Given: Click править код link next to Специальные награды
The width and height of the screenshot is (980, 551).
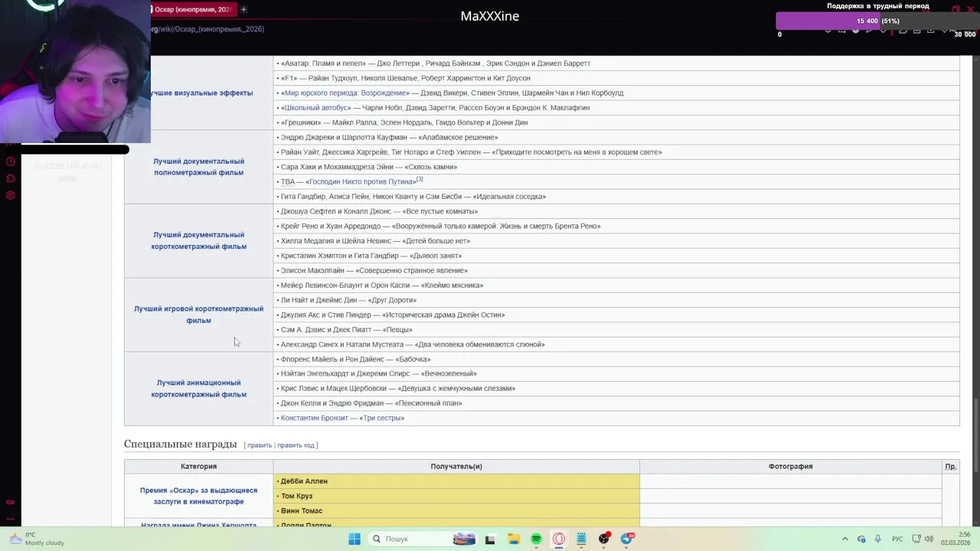Looking at the screenshot, I should pyautogui.click(x=296, y=445).
